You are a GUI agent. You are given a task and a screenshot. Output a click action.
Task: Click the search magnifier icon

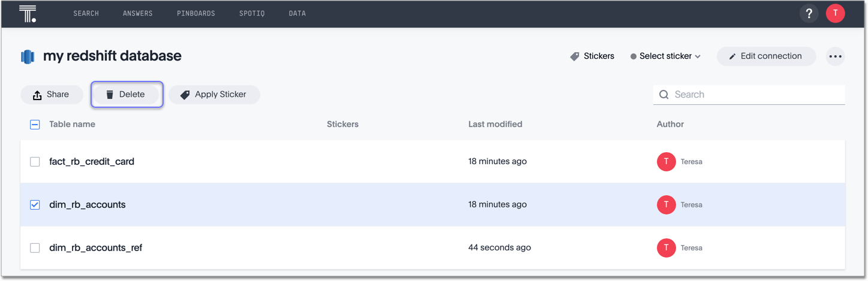(664, 95)
